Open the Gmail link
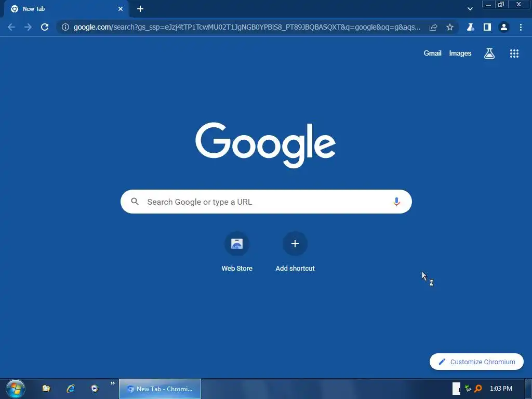This screenshot has width=532, height=399. point(433,54)
